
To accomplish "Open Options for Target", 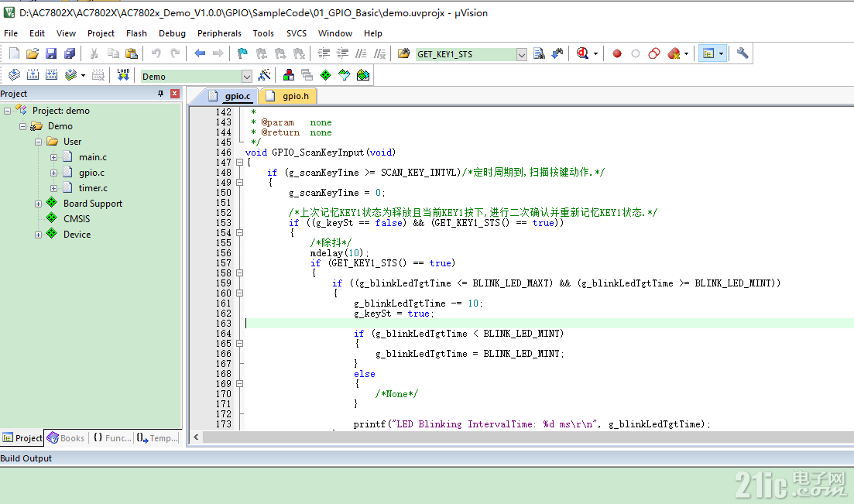I will point(264,75).
